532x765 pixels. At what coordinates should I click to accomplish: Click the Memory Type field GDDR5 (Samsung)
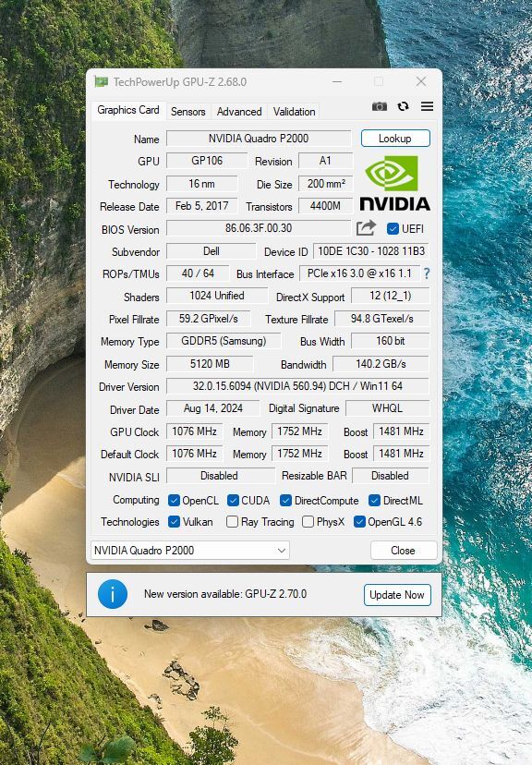(x=224, y=341)
